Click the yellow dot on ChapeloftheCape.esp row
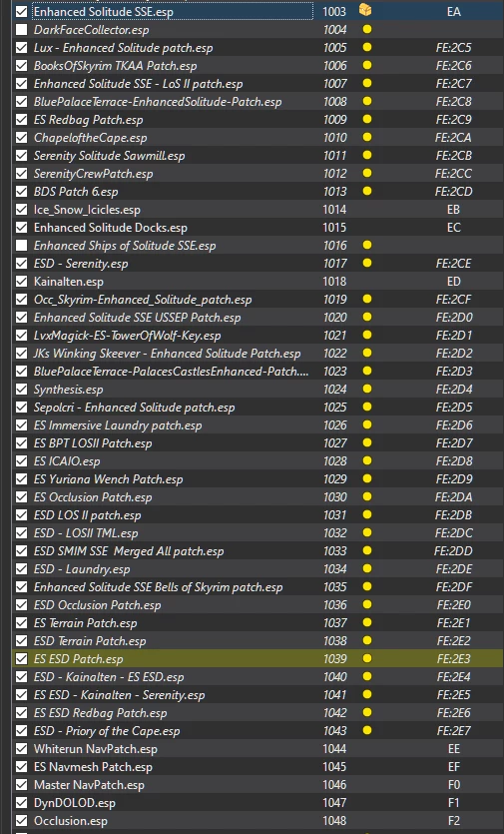Image resolution: width=504 pixels, height=834 pixels. (x=367, y=137)
